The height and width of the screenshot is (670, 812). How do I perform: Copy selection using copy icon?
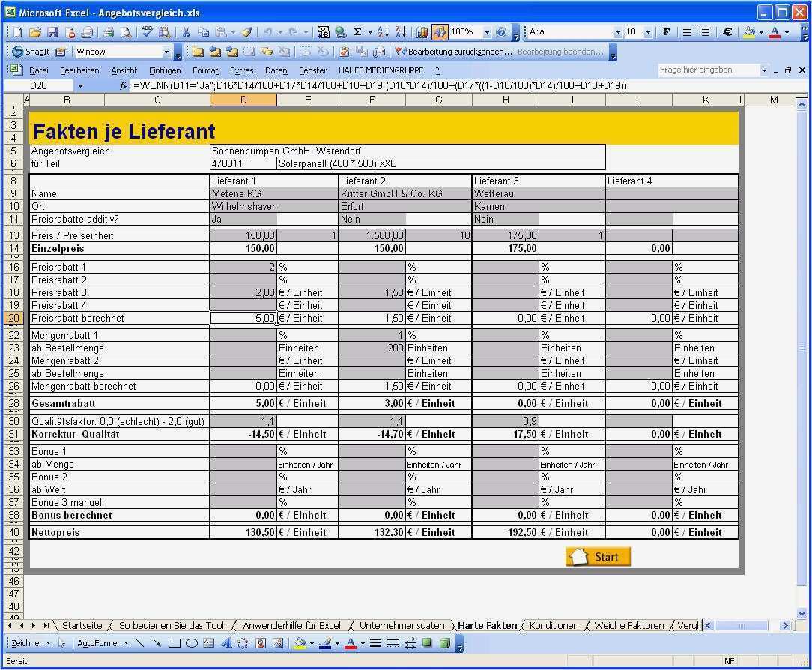coord(204,32)
